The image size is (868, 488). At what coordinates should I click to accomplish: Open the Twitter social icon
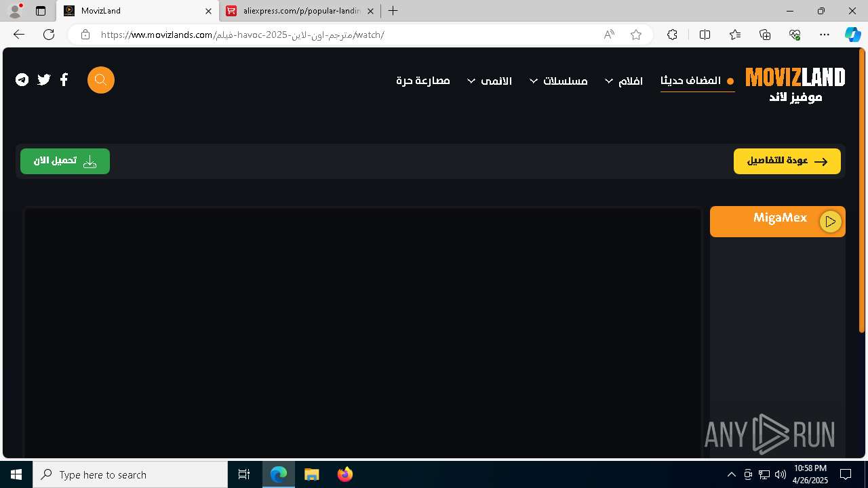(x=44, y=80)
